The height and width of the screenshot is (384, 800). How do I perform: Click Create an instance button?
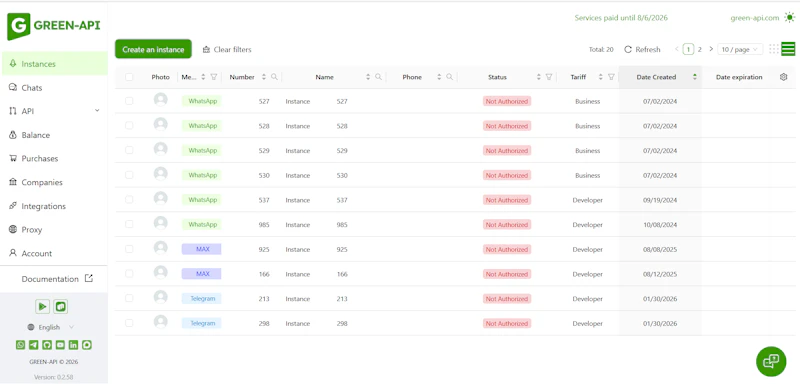[x=153, y=49]
